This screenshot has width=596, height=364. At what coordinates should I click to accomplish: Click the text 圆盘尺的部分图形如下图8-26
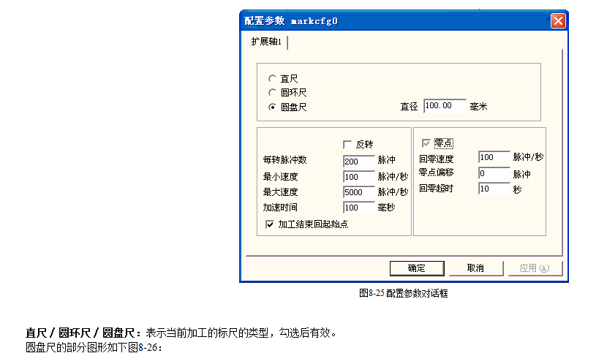pyautogui.click(x=94, y=348)
